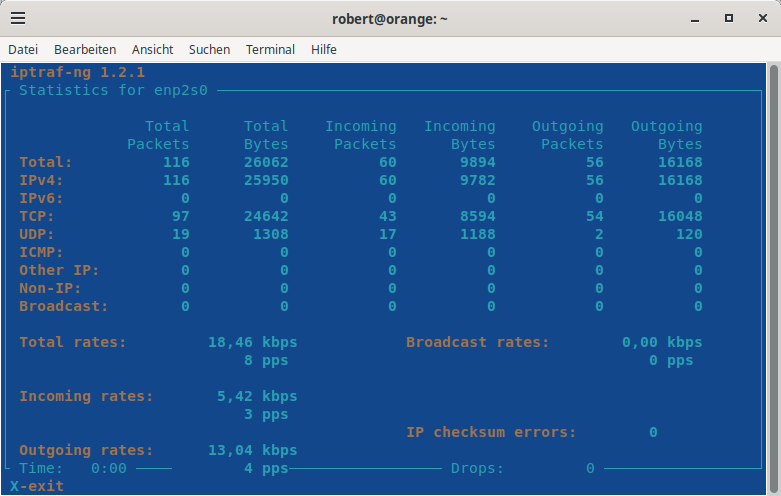This screenshot has height=496, width=781.
Task: Open the Ansicht menu
Action: point(152,49)
